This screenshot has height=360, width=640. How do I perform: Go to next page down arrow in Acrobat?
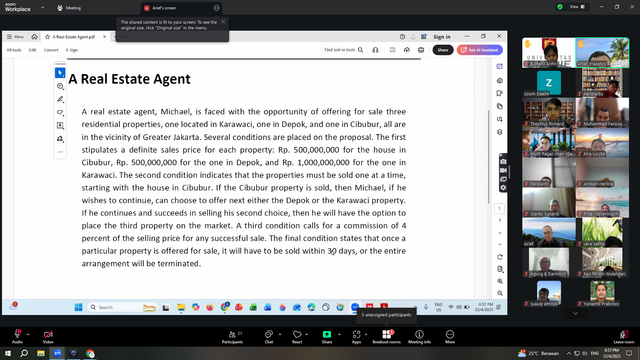[500, 244]
